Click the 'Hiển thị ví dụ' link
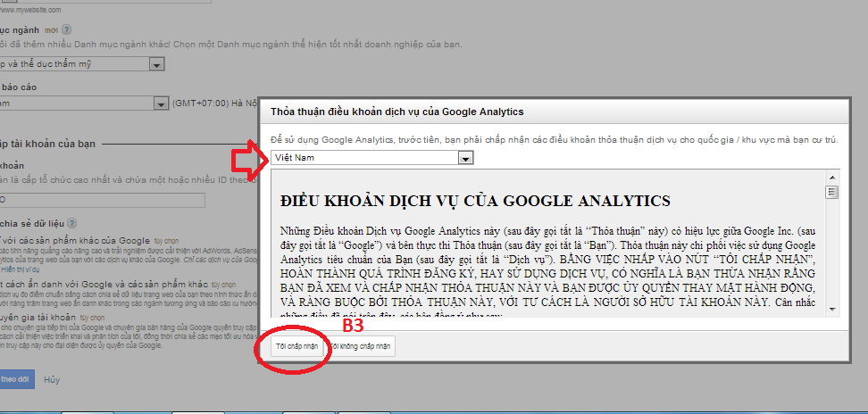Screen dimensions: 868x414 (20, 269)
